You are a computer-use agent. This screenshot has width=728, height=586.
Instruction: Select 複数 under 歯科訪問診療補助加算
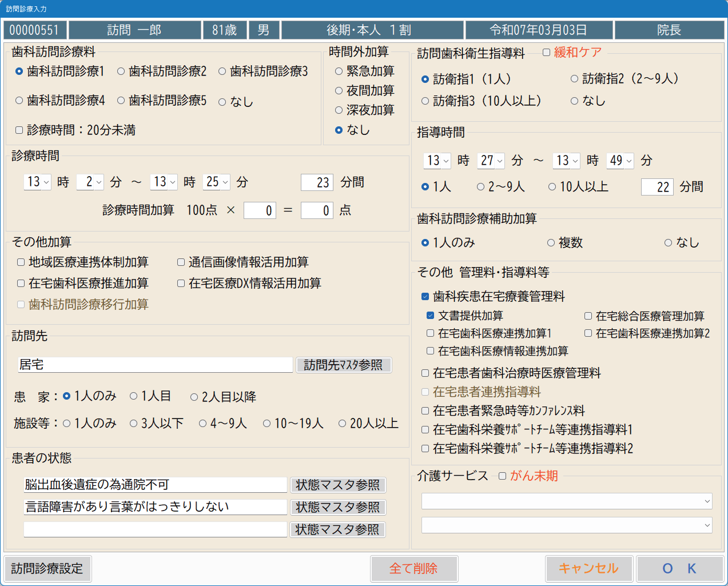551,243
